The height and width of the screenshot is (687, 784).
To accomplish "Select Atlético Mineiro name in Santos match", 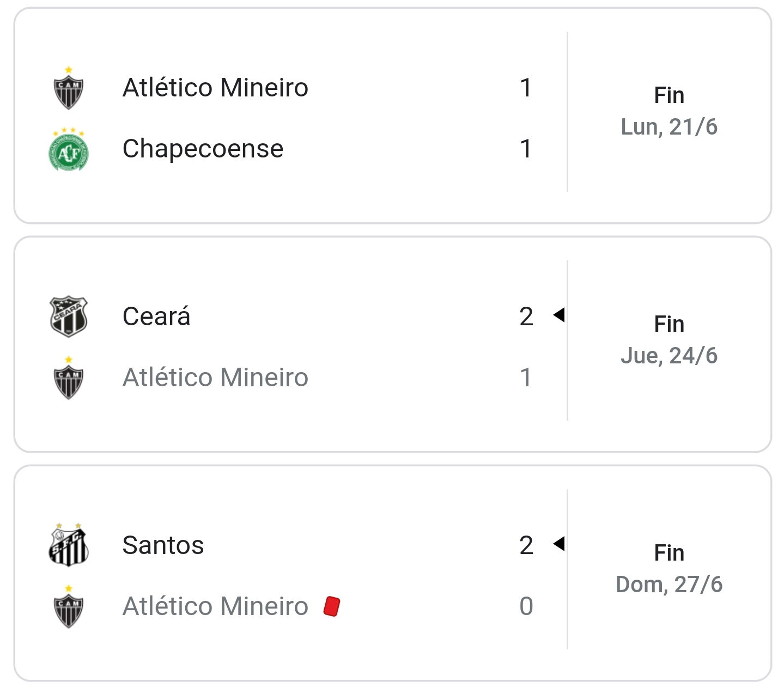I will click(x=215, y=606).
